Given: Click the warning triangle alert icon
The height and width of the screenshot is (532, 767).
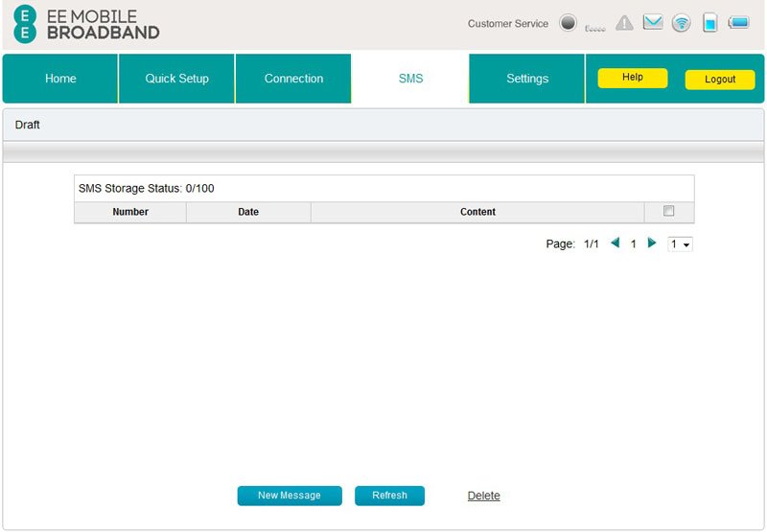Looking at the screenshot, I should tap(624, 23).
